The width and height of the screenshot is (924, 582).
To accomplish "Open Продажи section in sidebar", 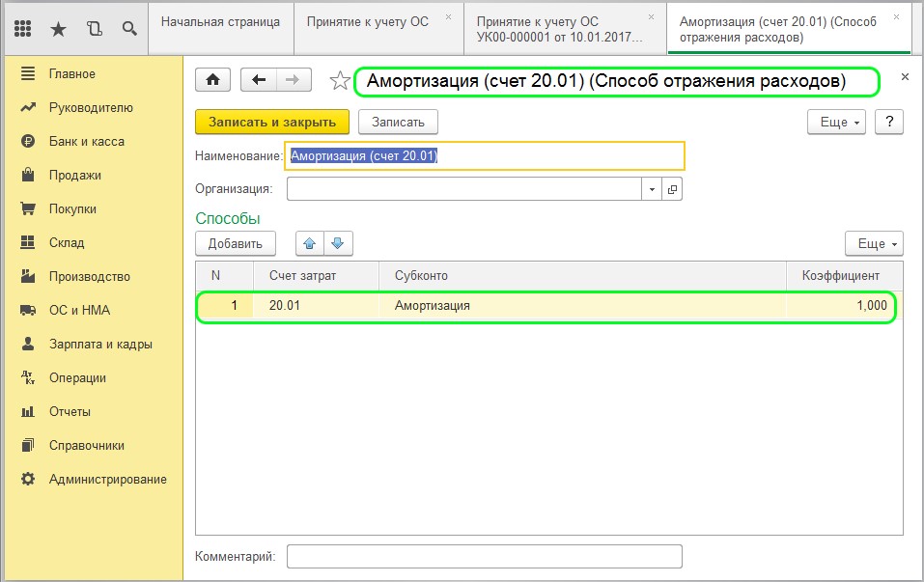I will [75, 176].
